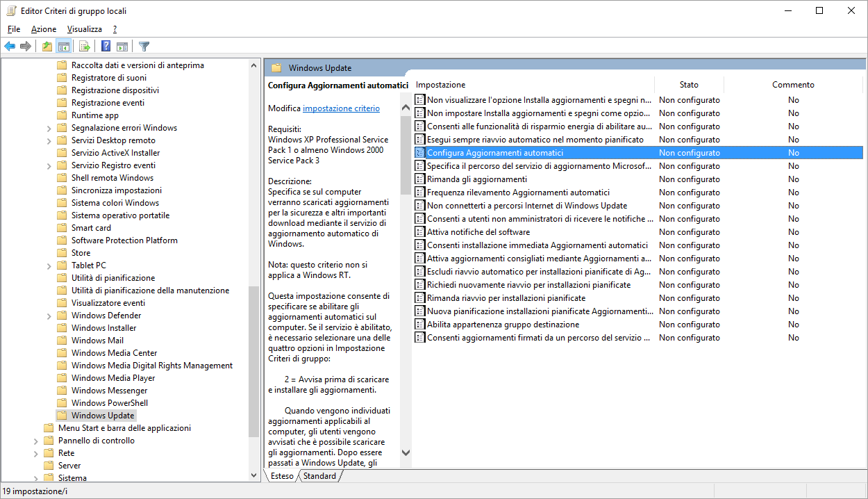The width and height of the screenshot is (868, 499).
Task: Click the folder icon in the Windows Update header
Action: [x=276, y=68]
